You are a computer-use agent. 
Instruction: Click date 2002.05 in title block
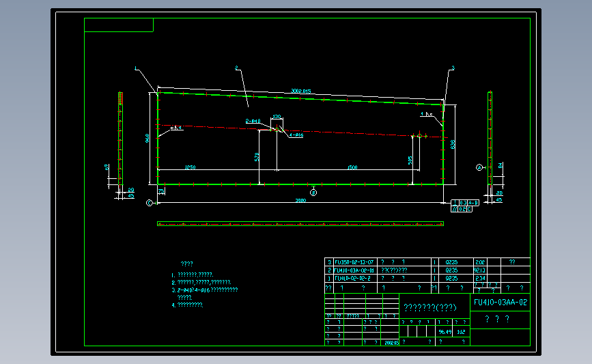click(391, 343)
